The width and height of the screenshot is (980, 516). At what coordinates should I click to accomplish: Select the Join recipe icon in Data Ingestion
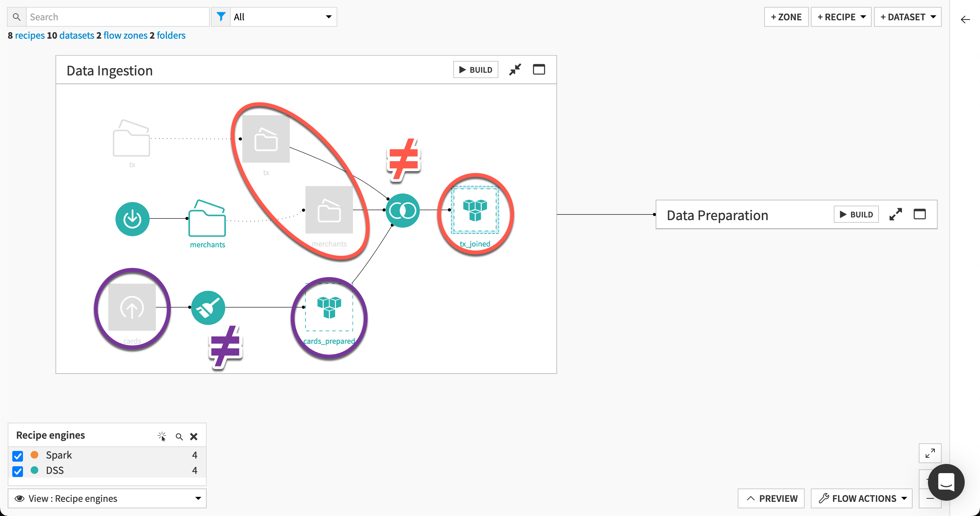[403, 209]
